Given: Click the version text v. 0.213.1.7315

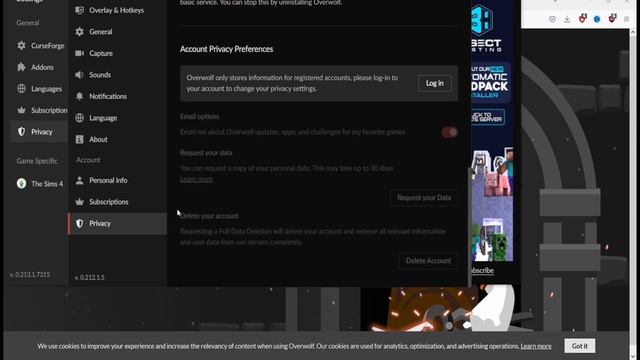Looking at the screenshot, I should coord(30,275).
